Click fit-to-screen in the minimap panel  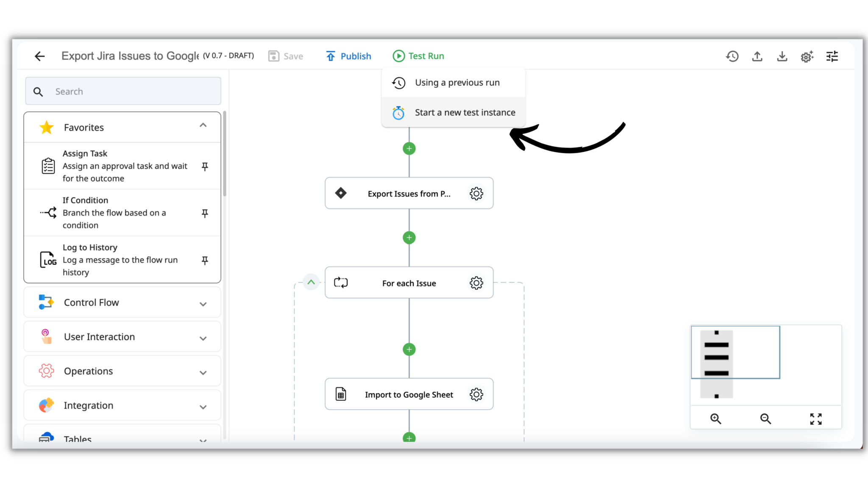click(x=815, y=419)
